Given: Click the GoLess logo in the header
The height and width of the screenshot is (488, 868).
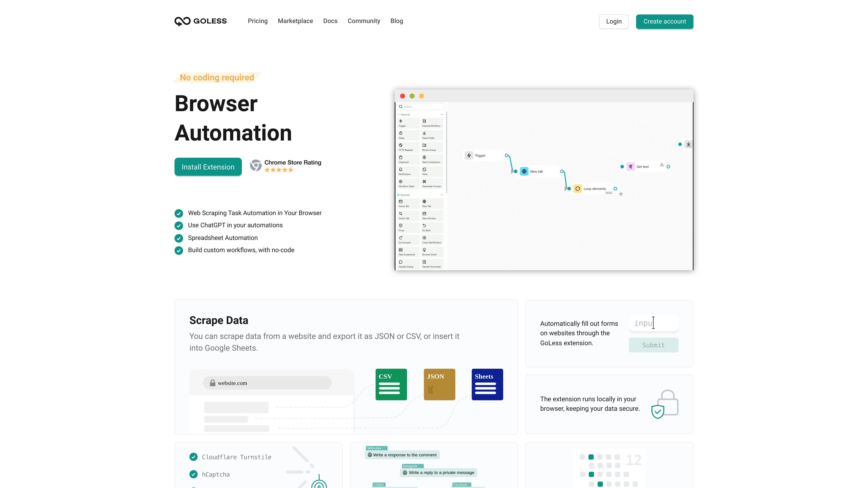Looking at the screenshot, I should [200, 21].
